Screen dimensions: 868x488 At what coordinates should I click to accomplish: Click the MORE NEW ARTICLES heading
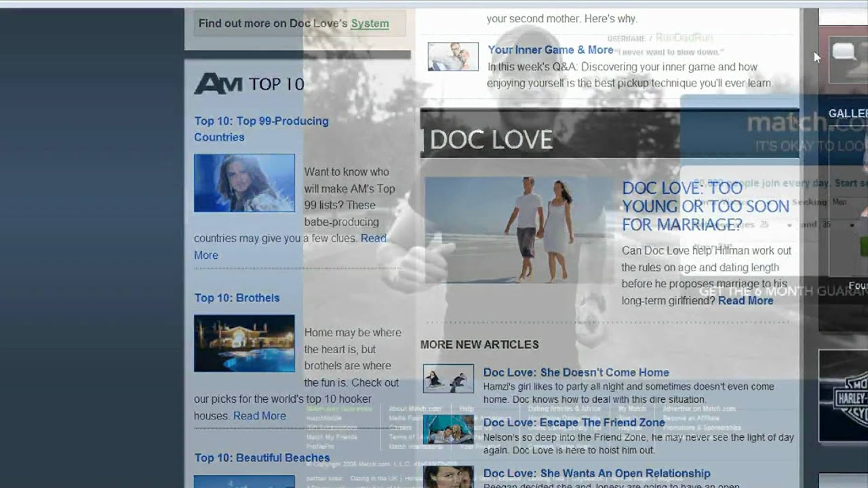[x=479, y=344]
